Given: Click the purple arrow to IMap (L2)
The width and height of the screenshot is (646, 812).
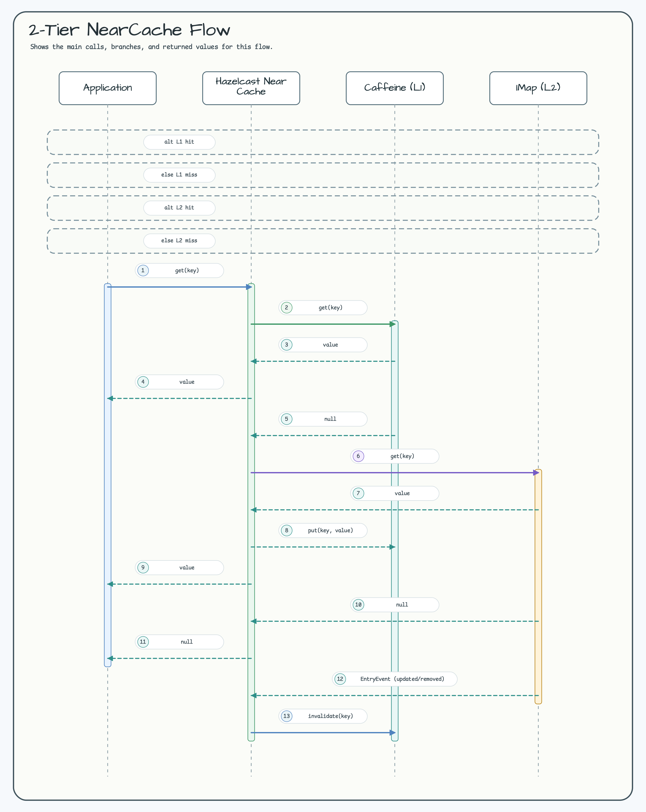Looking at the screenshot, I should (x=395, y=473).
